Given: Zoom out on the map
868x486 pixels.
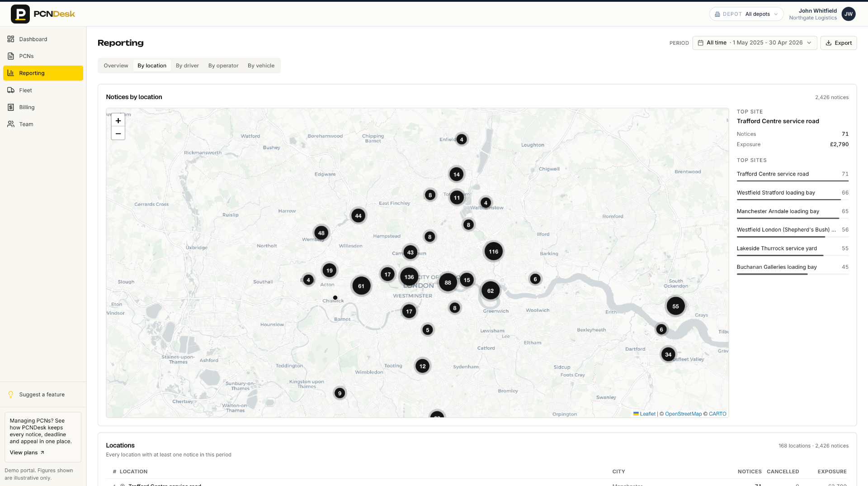Looking at the screenshot, I should tap(118, 133).
